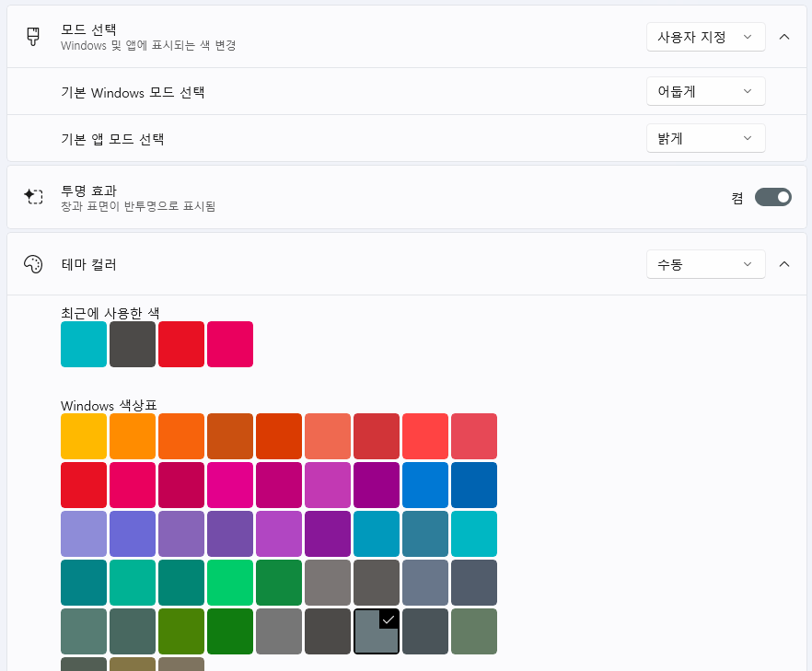Click the paintbrush icon beside 모드 선택
Viewport: 812px width, 671px height.
point(33,37)
